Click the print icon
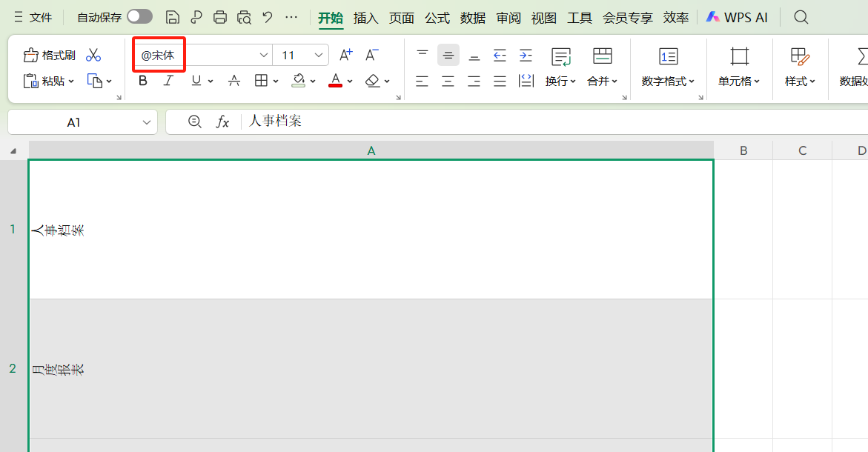868x452 pixels. 220,17
